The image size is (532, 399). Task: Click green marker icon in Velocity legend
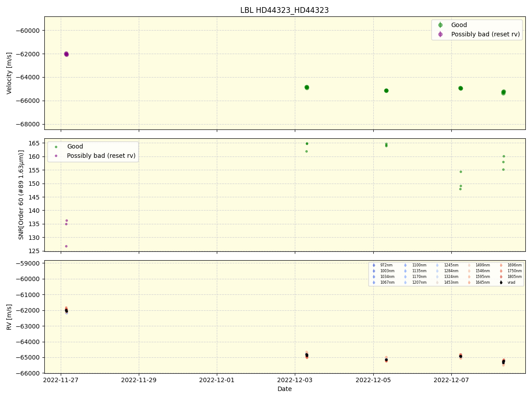[440, 25]
